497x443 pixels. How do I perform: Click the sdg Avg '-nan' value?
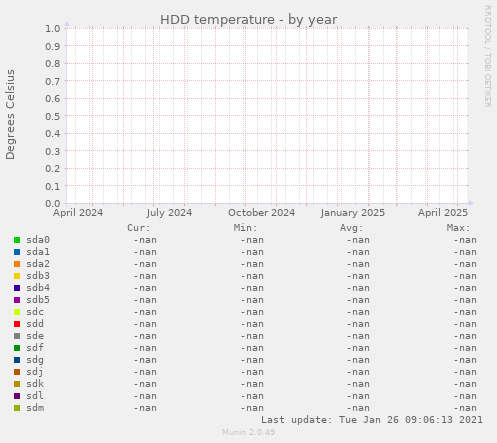coord(358,360)
